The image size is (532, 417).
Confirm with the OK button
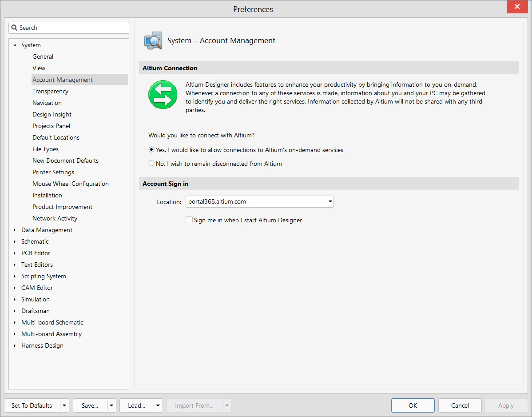[413, 405]
